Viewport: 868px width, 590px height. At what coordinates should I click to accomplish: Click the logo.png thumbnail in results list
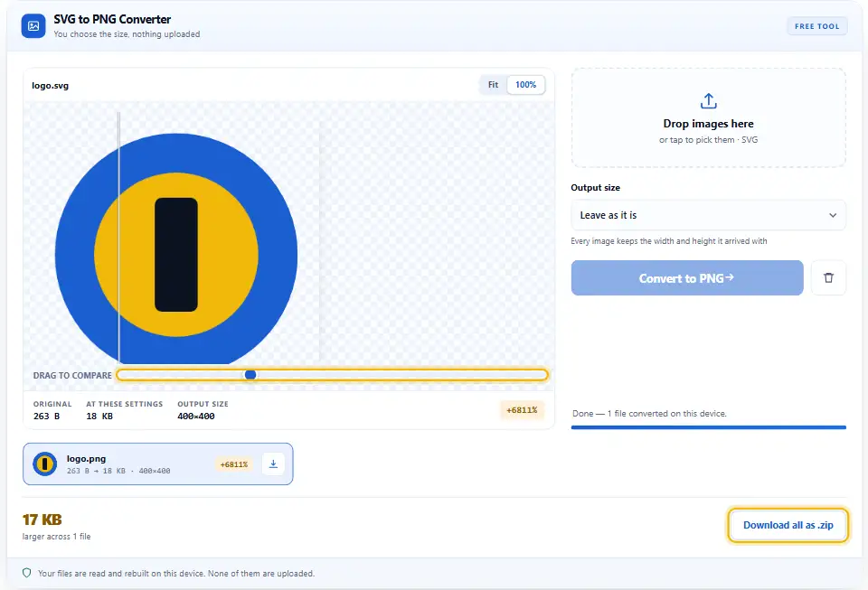pyautogui.click(x=45, y=464)
